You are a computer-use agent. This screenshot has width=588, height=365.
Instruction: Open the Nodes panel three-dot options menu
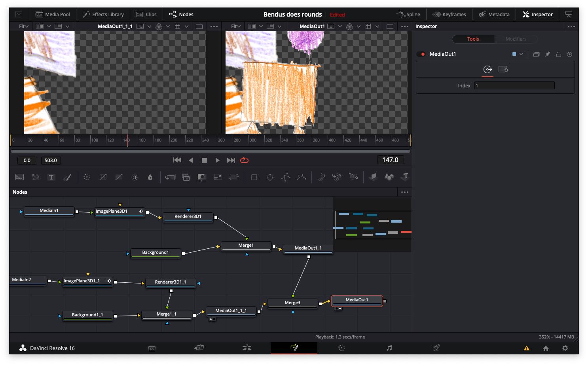tap(404, 192)
